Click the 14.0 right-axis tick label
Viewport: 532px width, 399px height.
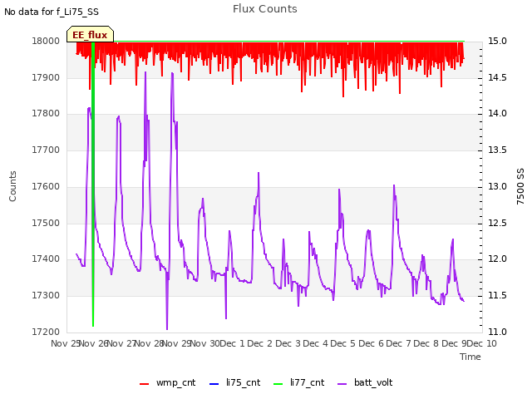click(x=497, y=114)
